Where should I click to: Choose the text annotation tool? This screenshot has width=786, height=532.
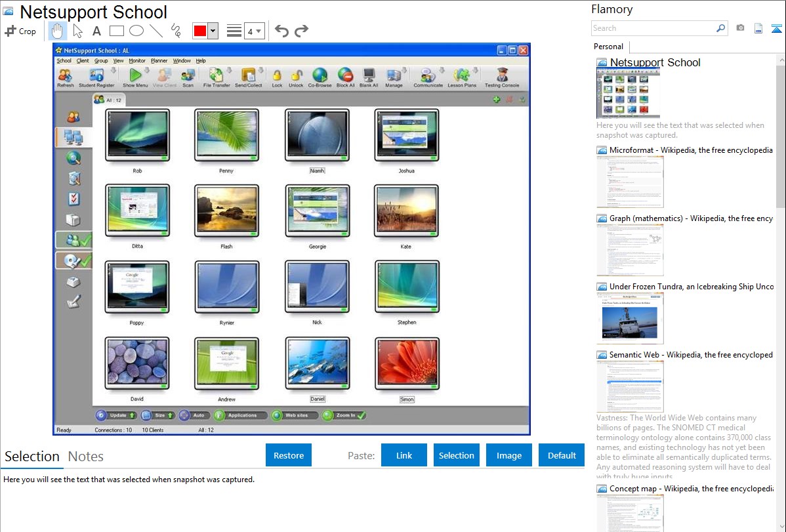pos(96,31)
